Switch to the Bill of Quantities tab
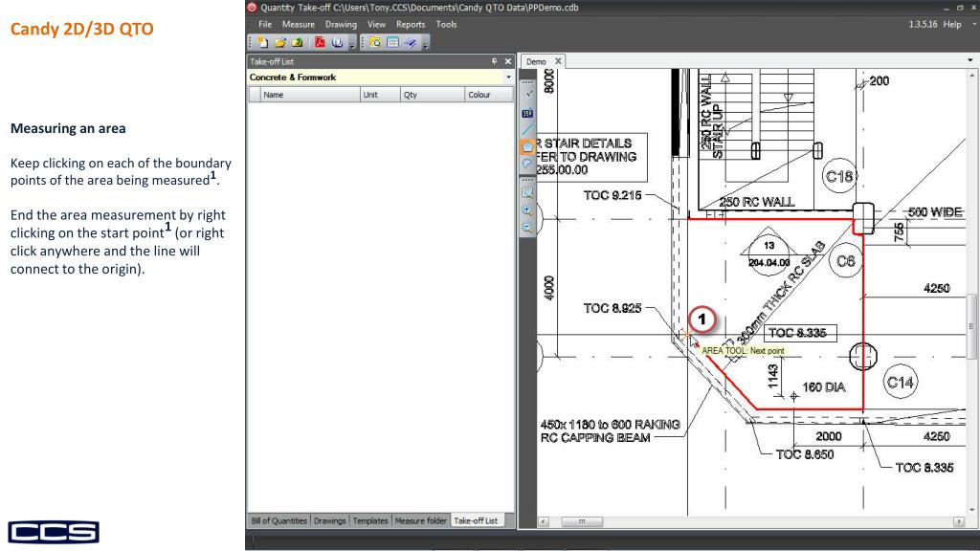 (278, 520)
